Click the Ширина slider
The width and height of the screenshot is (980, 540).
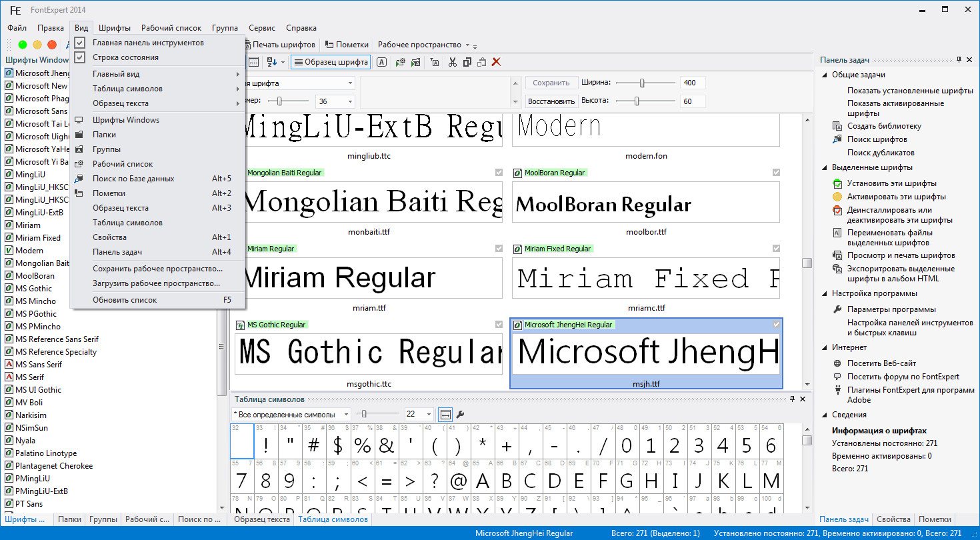645,83
